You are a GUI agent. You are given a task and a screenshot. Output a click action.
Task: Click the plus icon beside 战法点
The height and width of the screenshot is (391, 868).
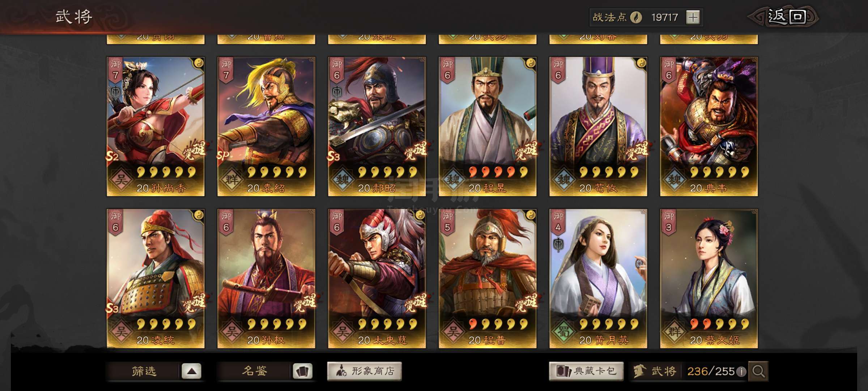(693, 17)
